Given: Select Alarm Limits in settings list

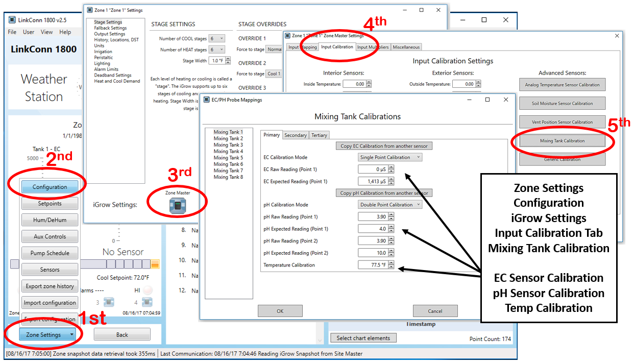Looking at the screenshot, I should tap(106, 69).
